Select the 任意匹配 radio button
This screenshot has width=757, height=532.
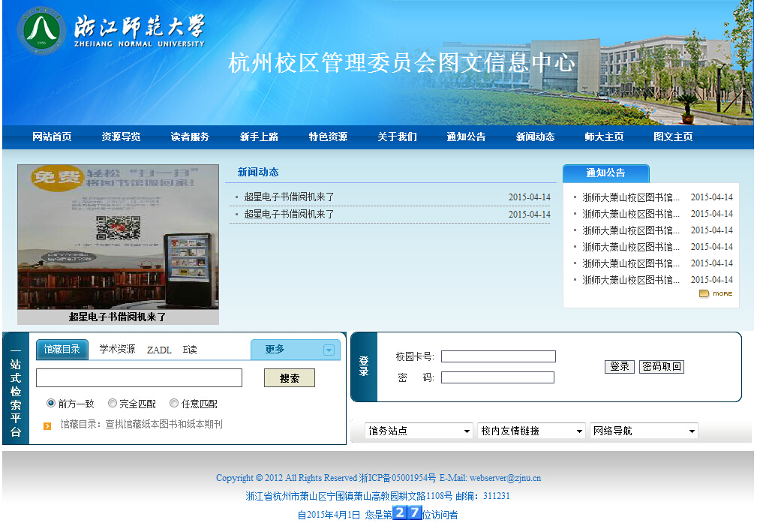[x=174, y=403]
